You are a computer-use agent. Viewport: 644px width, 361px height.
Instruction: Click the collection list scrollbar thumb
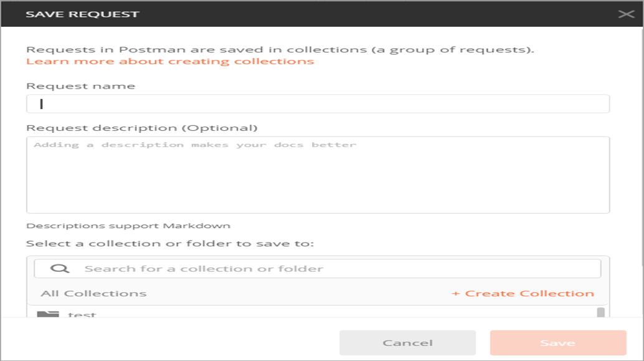(600, 312)
